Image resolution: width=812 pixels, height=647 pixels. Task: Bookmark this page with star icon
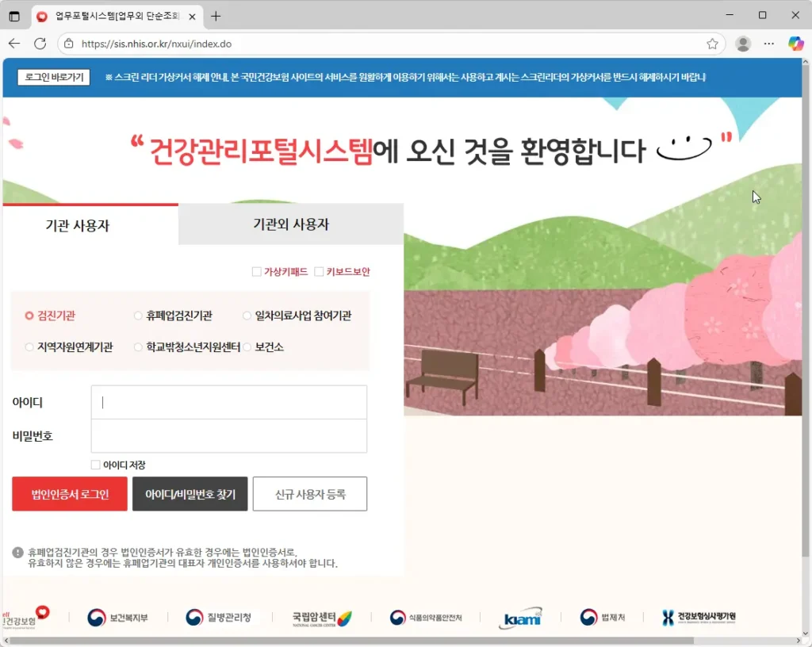712,44
